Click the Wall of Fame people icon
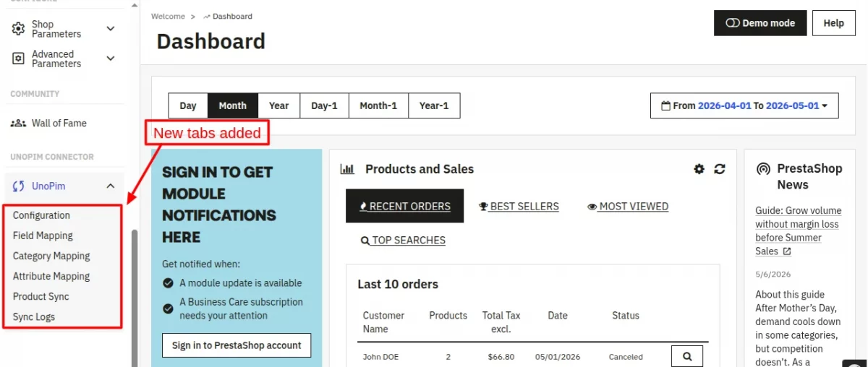This screenshot has width=868, height=367. pos(18,124)
